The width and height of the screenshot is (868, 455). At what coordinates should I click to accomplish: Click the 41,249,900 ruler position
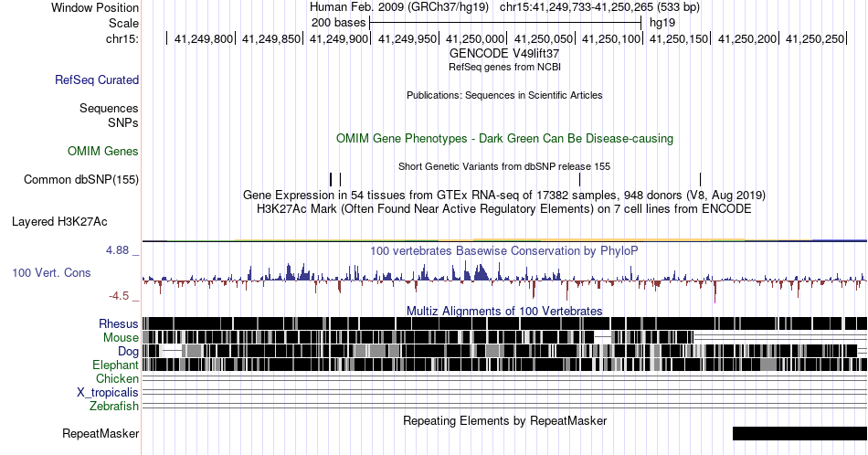(x=339, y=38)
